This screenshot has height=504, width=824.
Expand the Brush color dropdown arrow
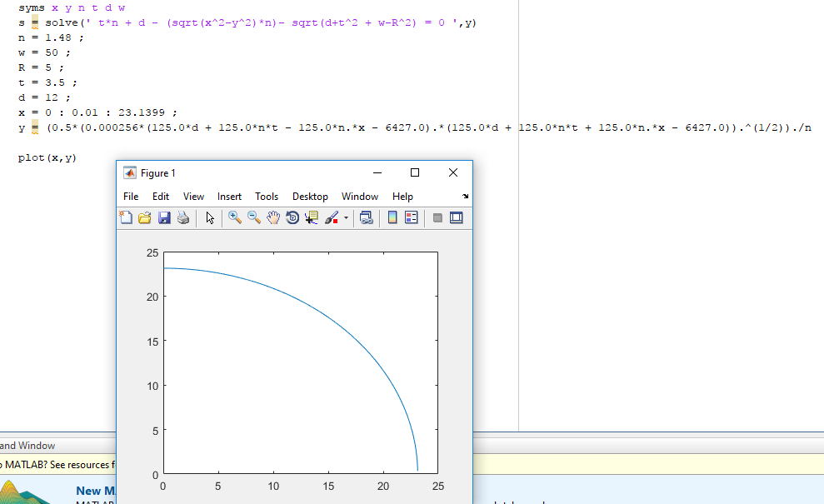346,218
